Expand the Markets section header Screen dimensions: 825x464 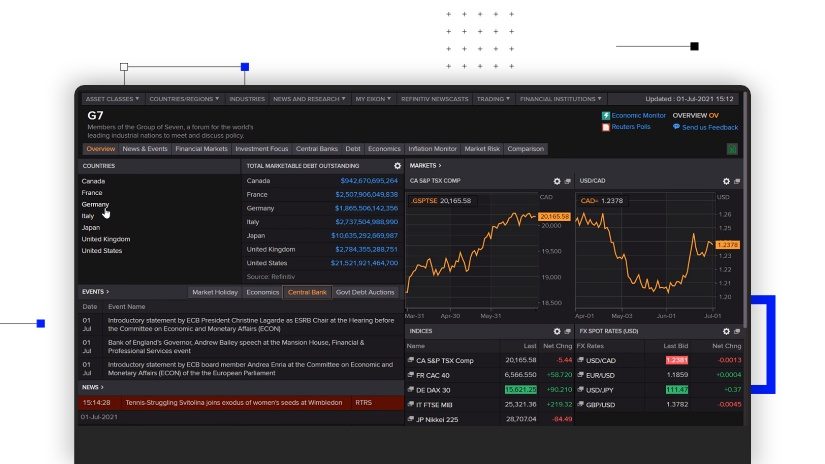point(425,166)
